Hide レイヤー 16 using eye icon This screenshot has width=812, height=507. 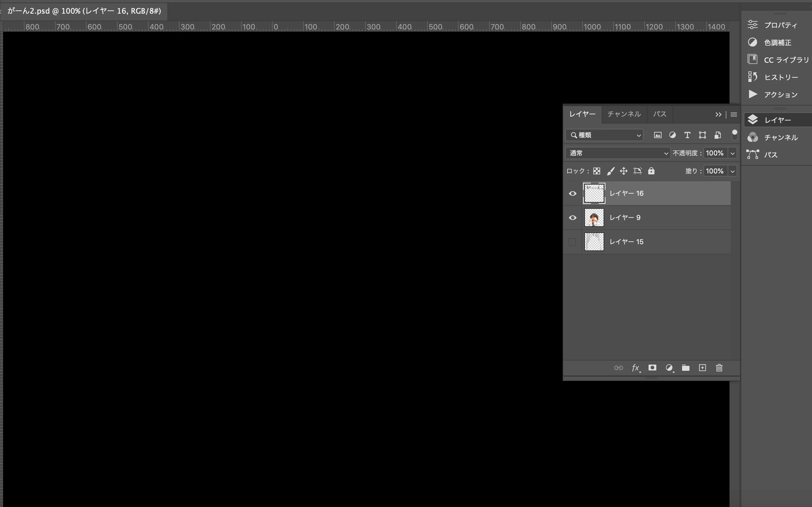pos(572,194)
